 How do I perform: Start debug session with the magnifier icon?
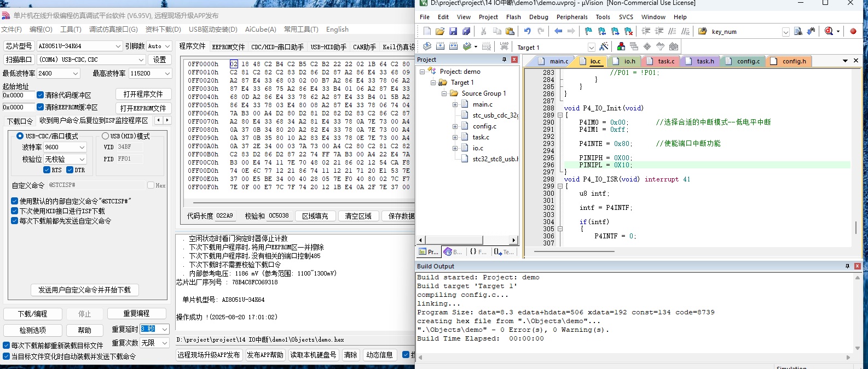[829, 31]
